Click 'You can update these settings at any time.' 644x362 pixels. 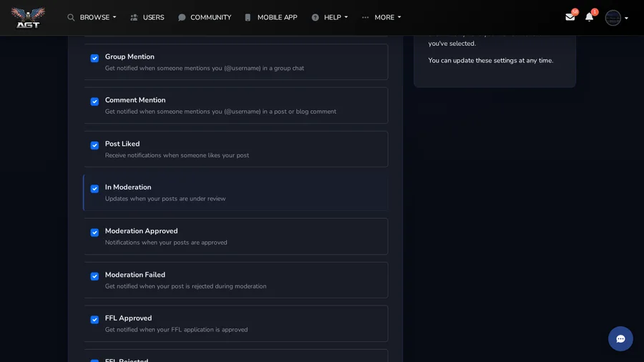pos(490,60)
